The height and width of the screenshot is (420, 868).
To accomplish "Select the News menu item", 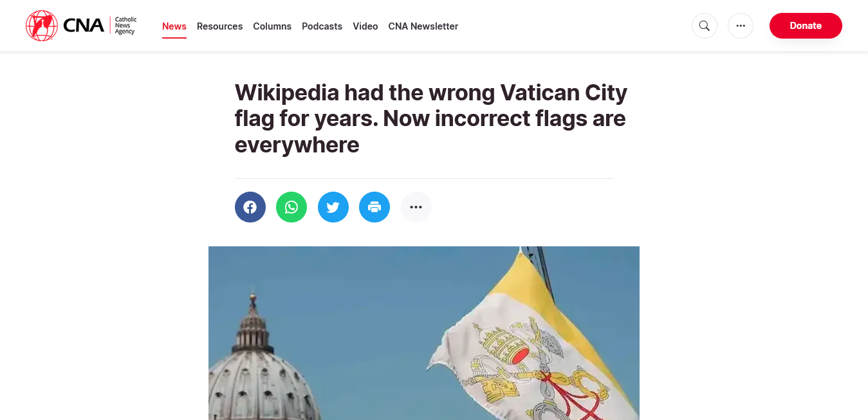I will (x=174, y=26).
